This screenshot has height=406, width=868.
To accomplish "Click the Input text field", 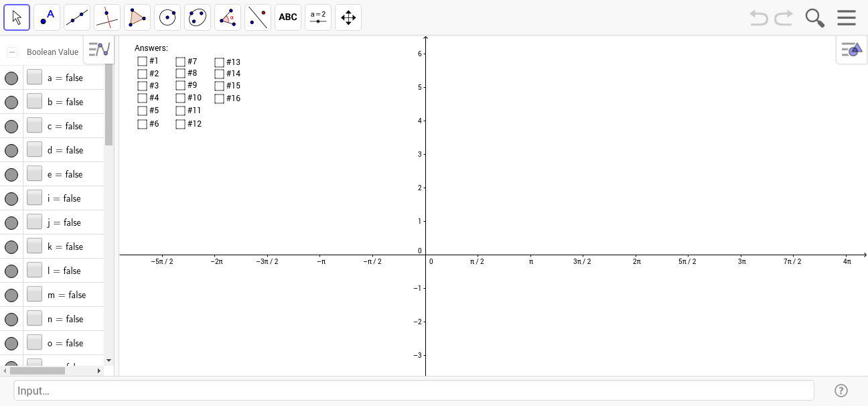I will point(413,391).
